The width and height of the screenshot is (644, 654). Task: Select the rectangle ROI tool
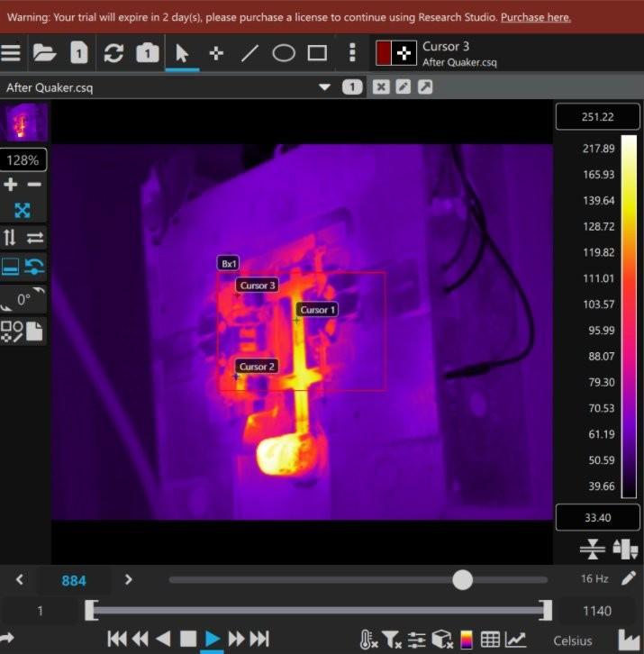317,53
